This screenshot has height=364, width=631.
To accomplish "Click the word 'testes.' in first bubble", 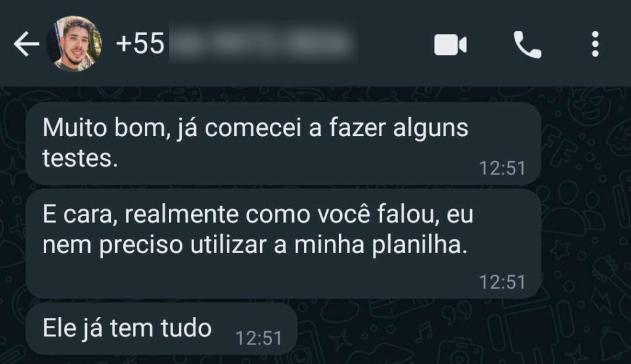I will click(80, 158).
